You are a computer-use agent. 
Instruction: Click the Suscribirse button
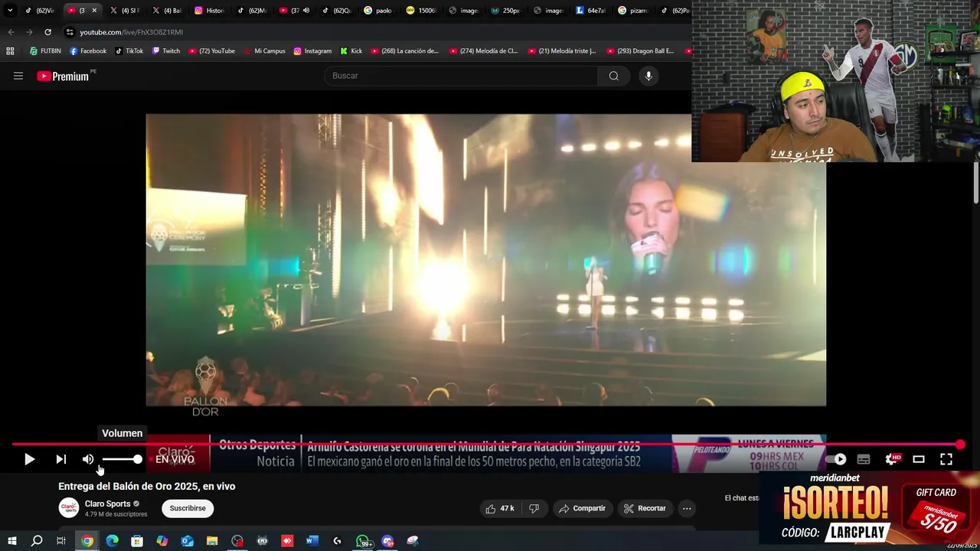(x=188, y=508)
